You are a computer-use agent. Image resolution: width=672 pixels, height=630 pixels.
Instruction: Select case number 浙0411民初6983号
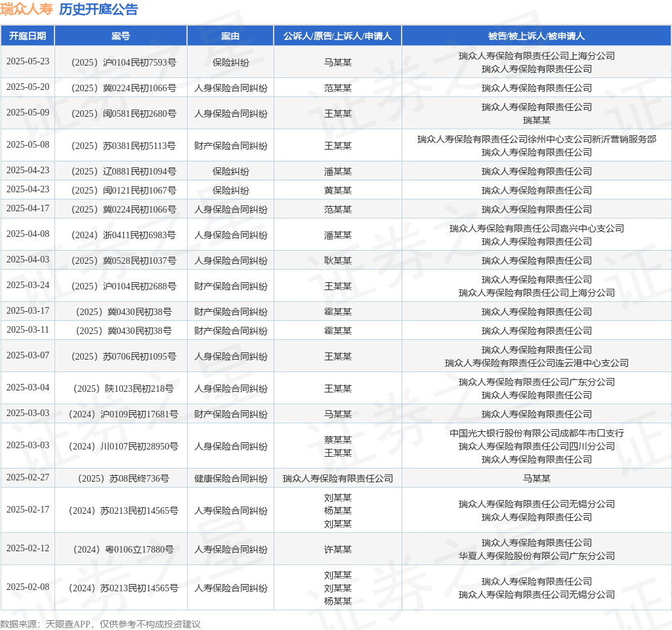point(123,236)
